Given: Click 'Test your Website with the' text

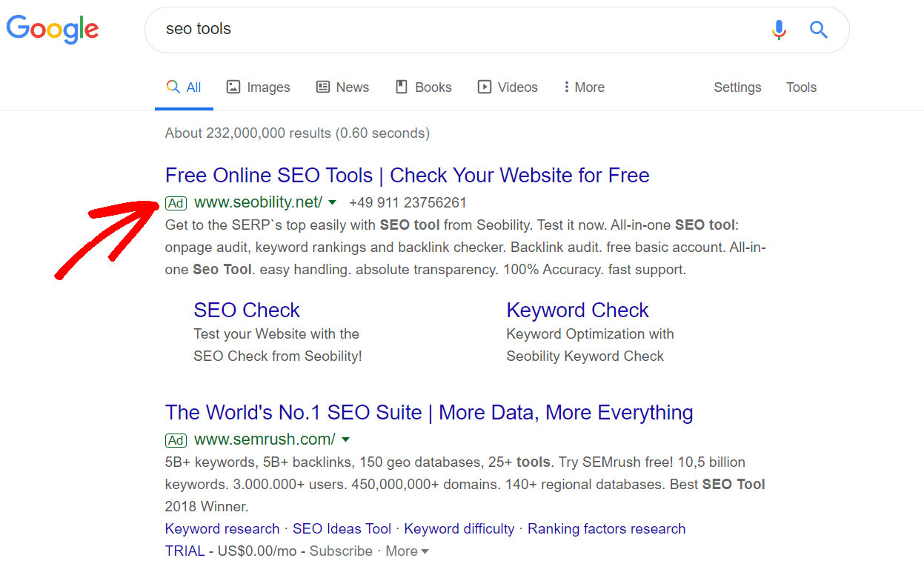Looking at the screenshot, I should point(276,334).
